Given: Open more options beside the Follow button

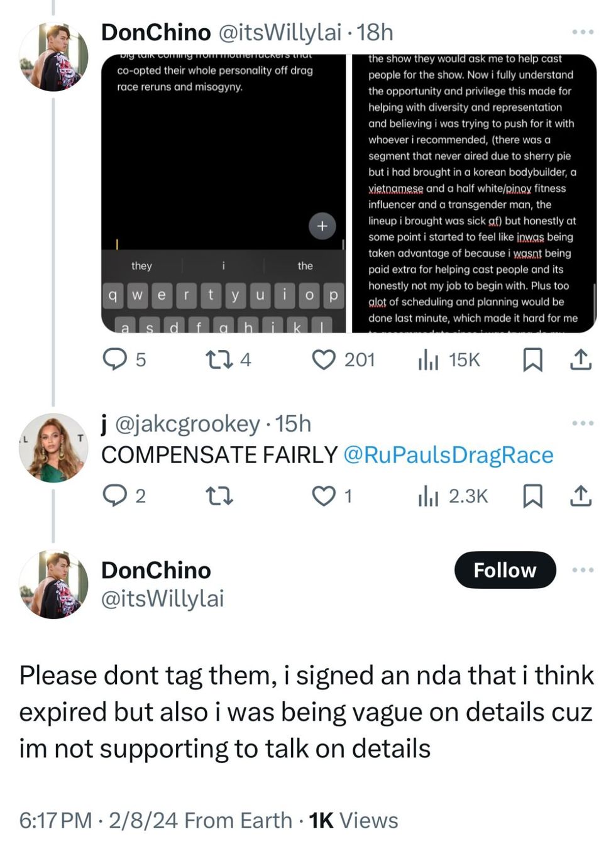Looking at the screenshot, I should point(583,570).
